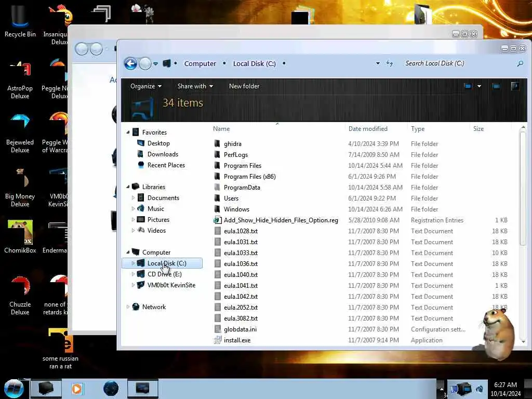Click the Local Disk (C:) breadcrumb
This screenshot has height=399, width=532.
tap(254, 63)
